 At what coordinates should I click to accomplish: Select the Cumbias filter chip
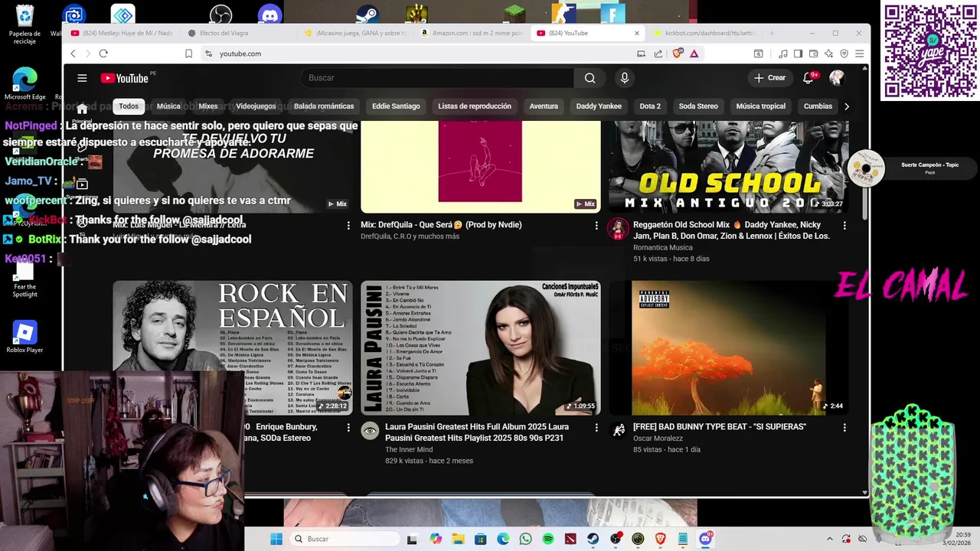[x=818, y=106]
